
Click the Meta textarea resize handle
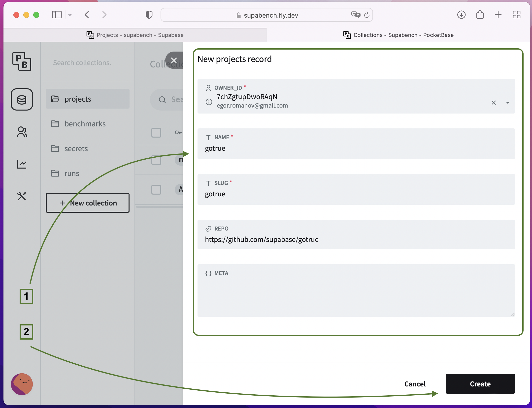pyautogui.click(x=513, y=315)
